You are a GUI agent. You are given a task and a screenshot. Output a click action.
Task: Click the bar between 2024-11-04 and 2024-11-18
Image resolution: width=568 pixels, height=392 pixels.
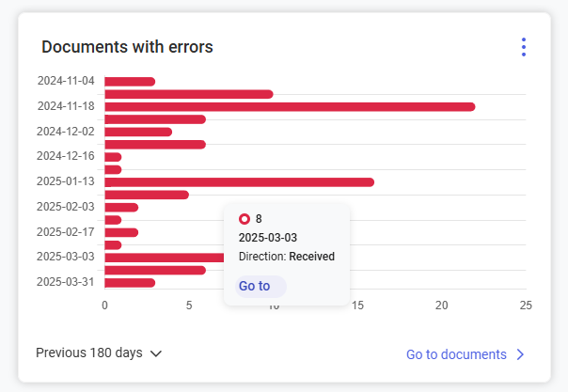point(188,94)
